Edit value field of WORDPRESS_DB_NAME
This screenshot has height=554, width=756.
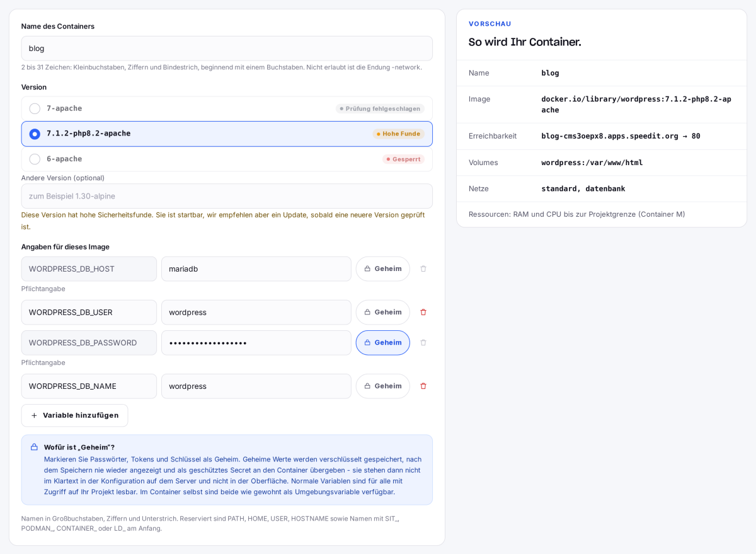[256, 386]
